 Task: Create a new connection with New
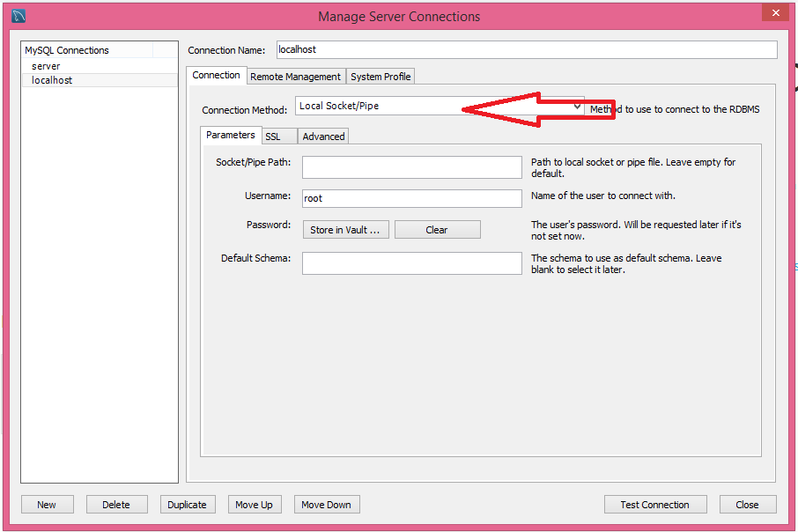47,504
